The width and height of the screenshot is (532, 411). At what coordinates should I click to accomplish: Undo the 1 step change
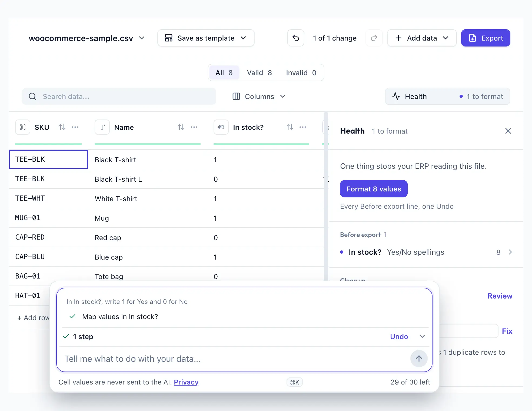coord(399,336)
